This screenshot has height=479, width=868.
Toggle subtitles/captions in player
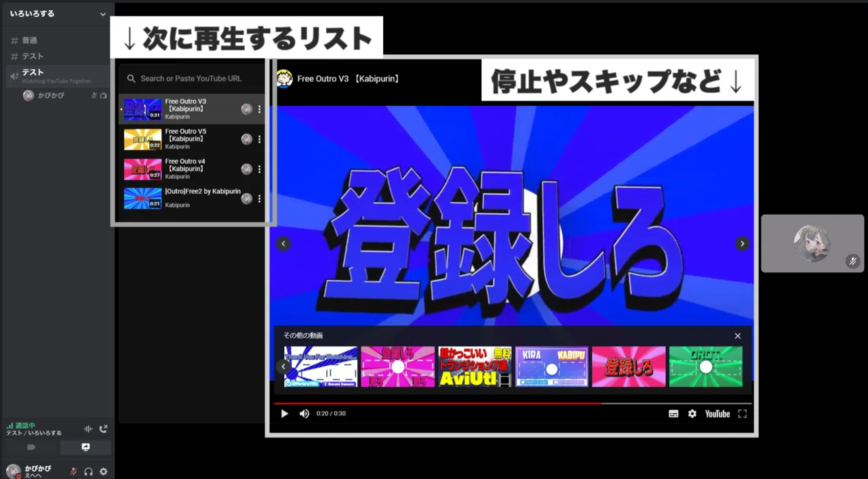click(x=673, y=414)
